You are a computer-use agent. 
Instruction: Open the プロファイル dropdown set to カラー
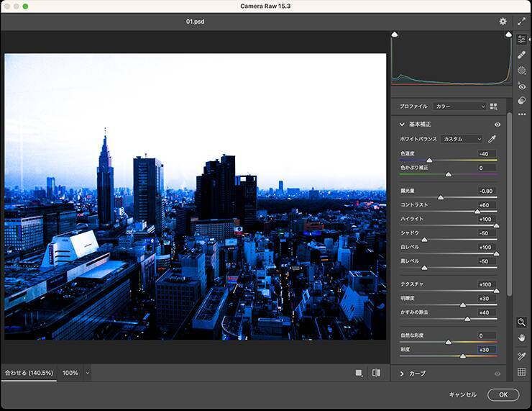460,107
